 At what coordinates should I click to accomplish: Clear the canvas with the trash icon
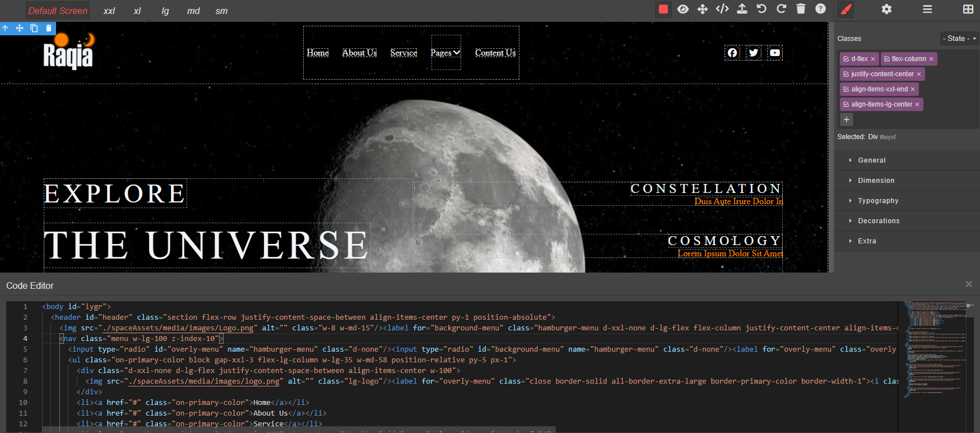[x=801, y=9]
